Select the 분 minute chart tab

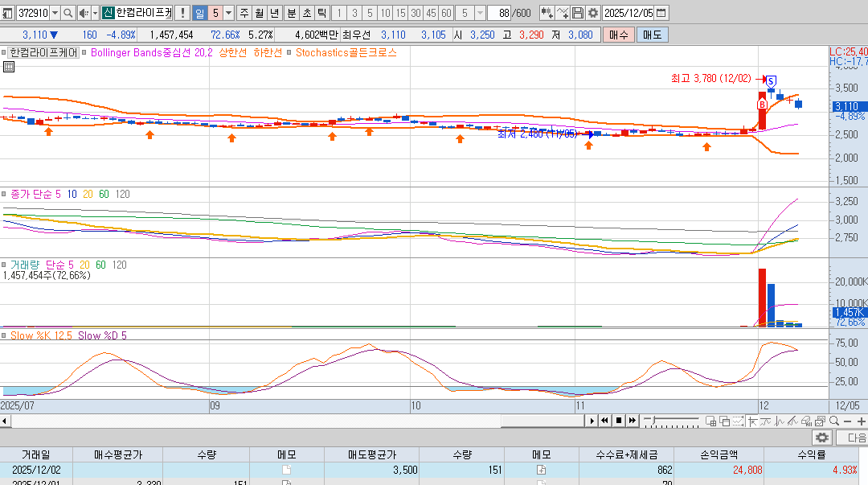click(292, 13)
